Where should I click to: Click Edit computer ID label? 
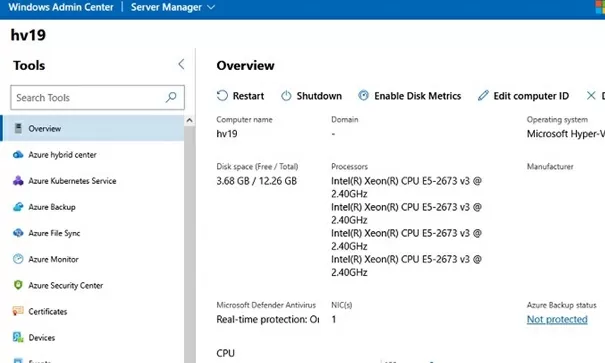pyautogui.click(x=531, y=96)
